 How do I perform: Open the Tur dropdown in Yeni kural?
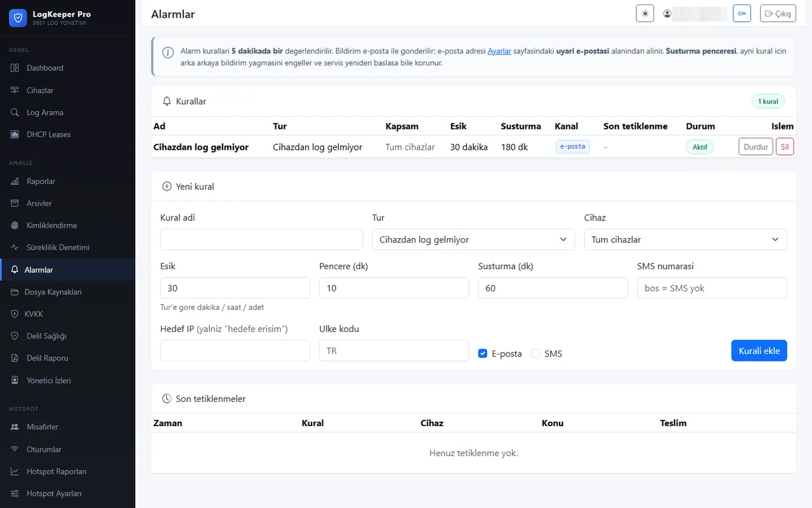(x=473, y=239)
